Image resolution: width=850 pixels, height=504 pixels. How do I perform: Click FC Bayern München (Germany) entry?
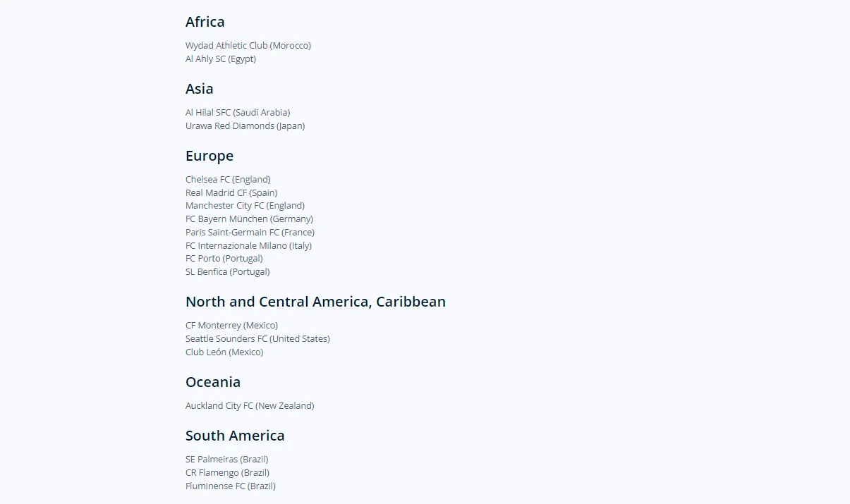tap(249, 219)
